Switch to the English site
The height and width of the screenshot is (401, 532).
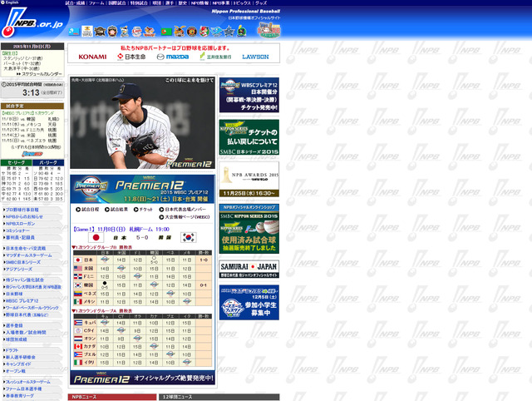[10, 2]
